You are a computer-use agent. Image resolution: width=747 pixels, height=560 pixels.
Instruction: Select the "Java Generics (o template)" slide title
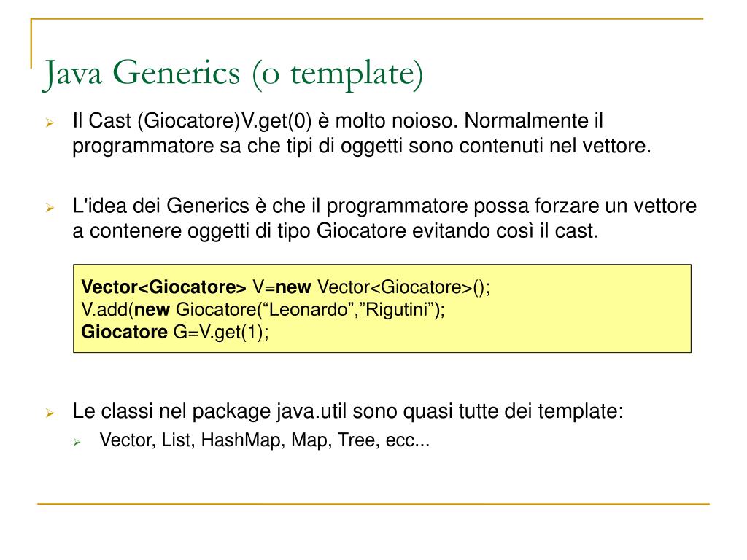pos(233,75)
